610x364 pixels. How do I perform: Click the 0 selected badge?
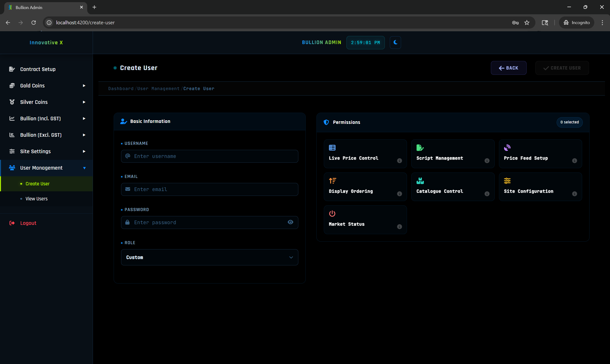[569, 122]
